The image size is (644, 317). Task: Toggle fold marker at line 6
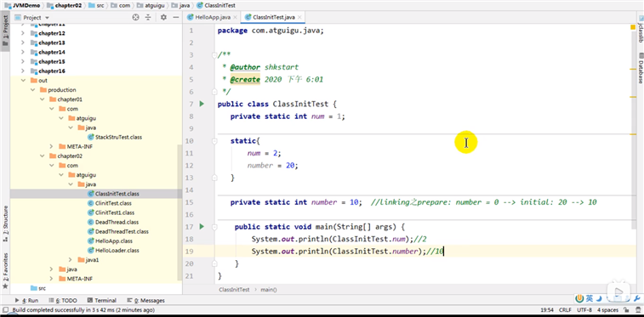[214, 92]
